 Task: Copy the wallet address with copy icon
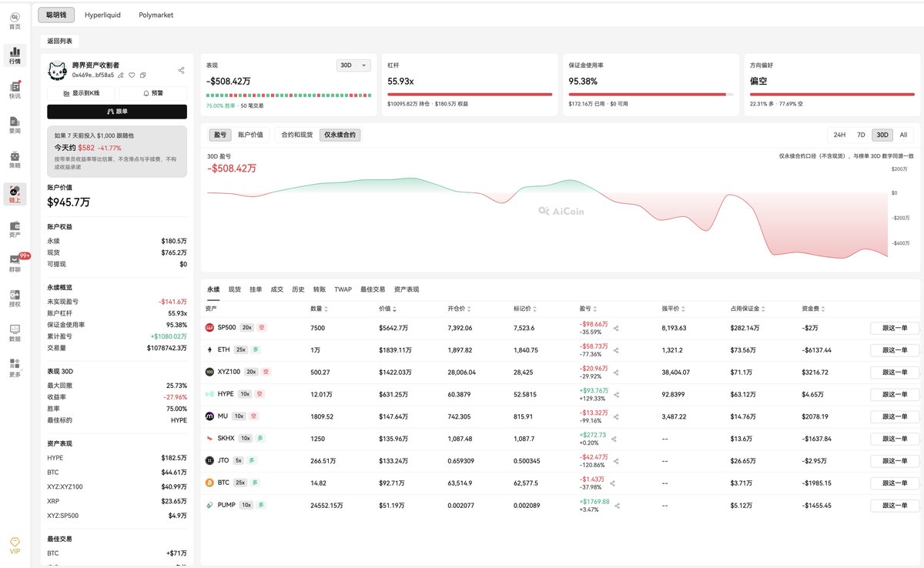[x=143, y=75]
